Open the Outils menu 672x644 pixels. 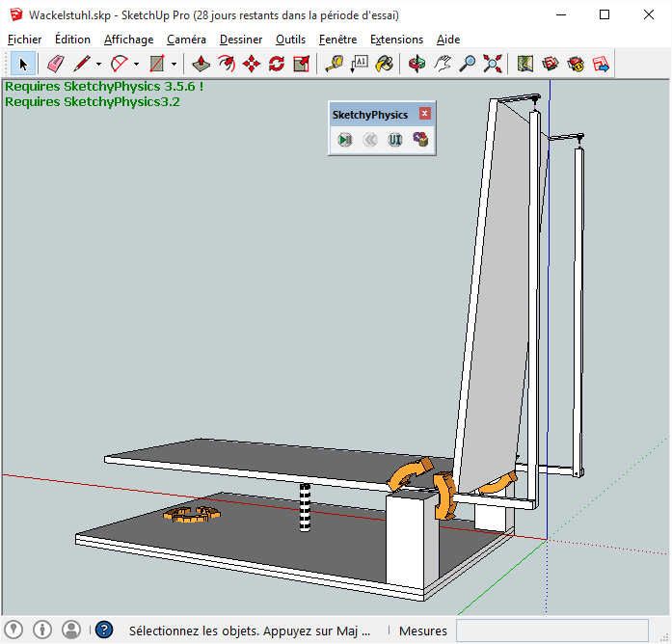pyautogui.click(x=290, y=40)
